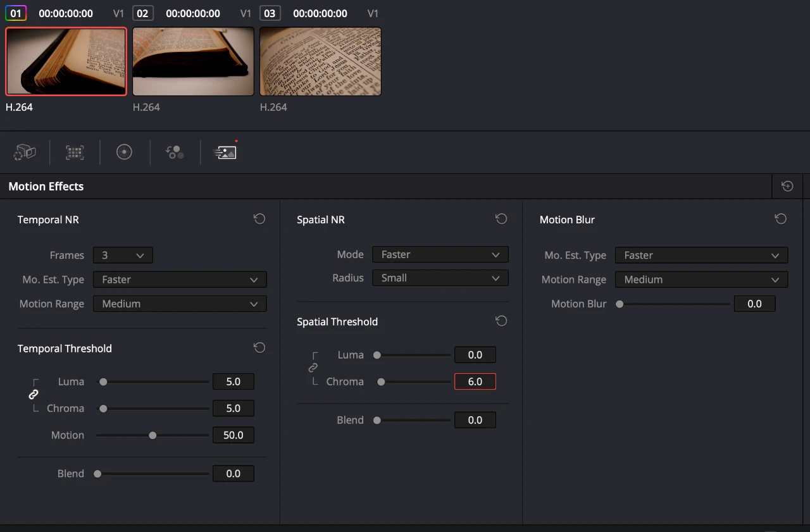
Task: Switch to clip 02 in the timeline strip
Action: 193,61
